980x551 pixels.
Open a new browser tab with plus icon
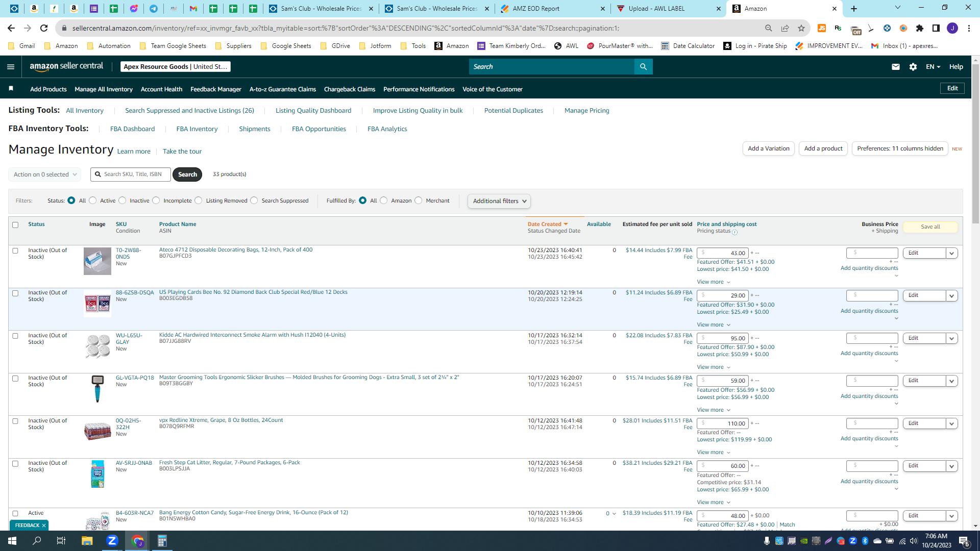pyautogui.click(x=854, y=9)
